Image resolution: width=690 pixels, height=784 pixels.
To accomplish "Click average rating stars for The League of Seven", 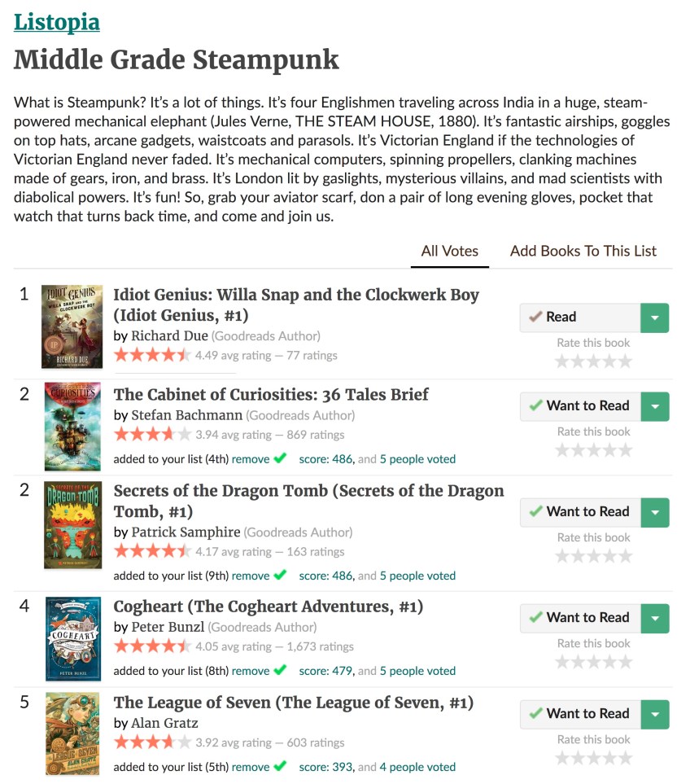I will (153, 742).
